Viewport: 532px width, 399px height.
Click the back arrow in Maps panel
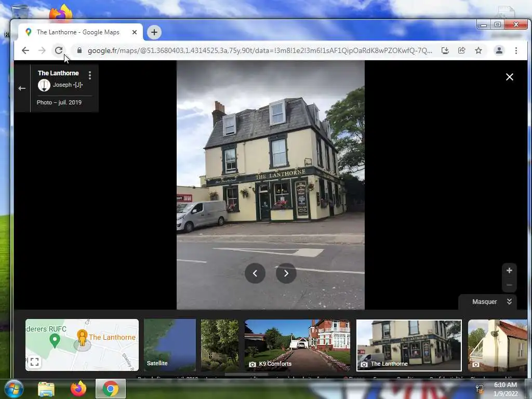pyautogui.click(x=22, y=88)
